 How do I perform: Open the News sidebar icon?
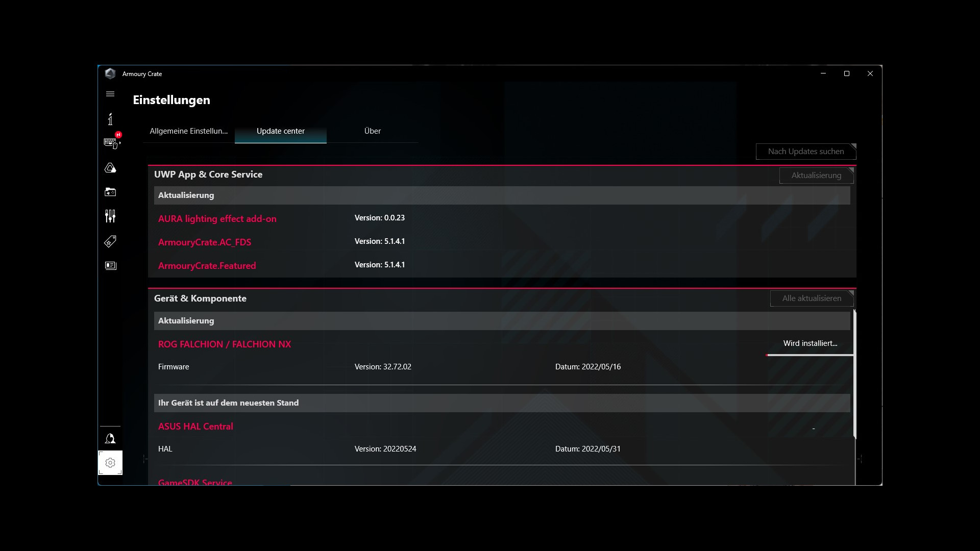click(x=110, y=265)
